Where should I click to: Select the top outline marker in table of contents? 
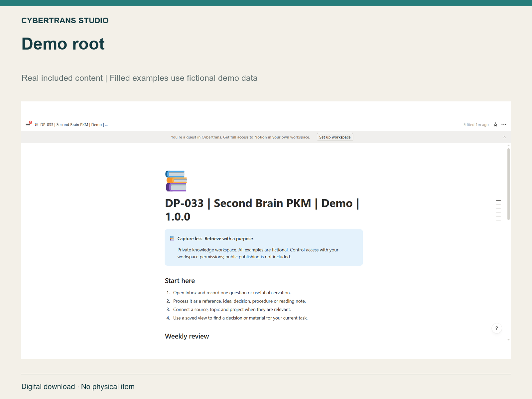pyautogui.click(x=498, y=201)
